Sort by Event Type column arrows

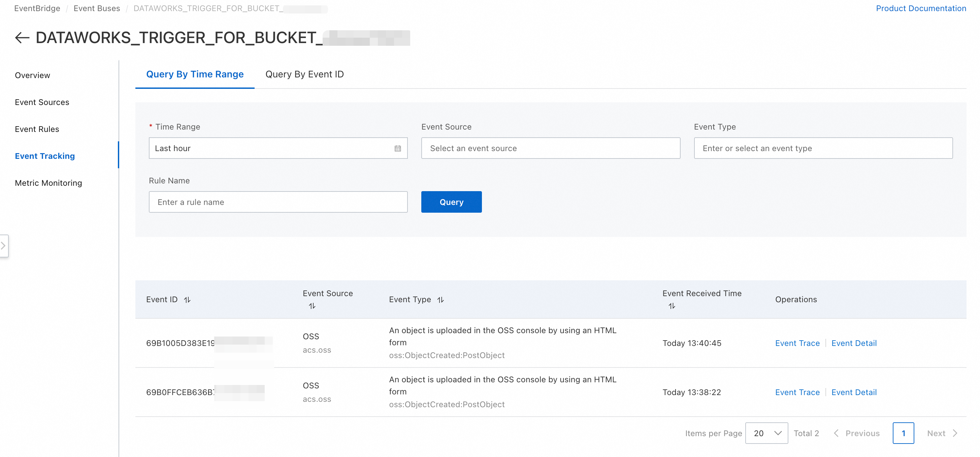point(440,300)
